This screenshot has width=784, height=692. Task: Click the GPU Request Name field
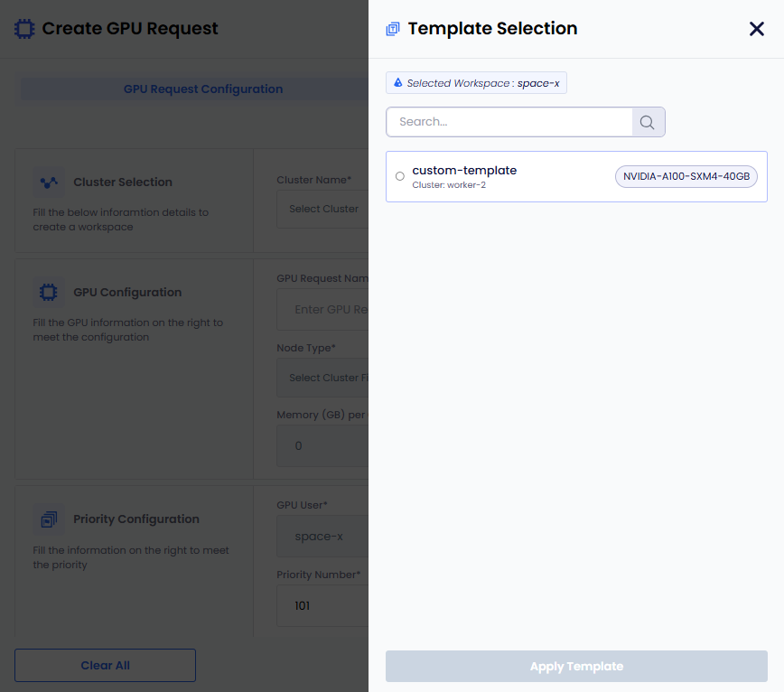tap(322, 310)
